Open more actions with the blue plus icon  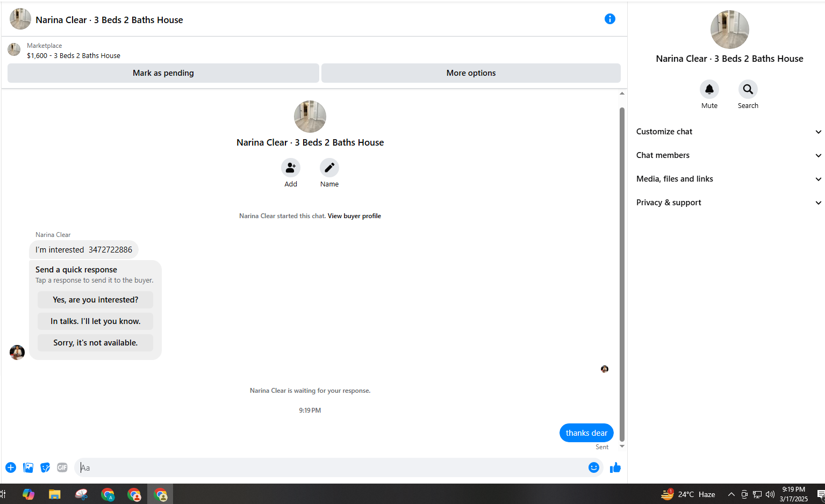click(11, 467)
